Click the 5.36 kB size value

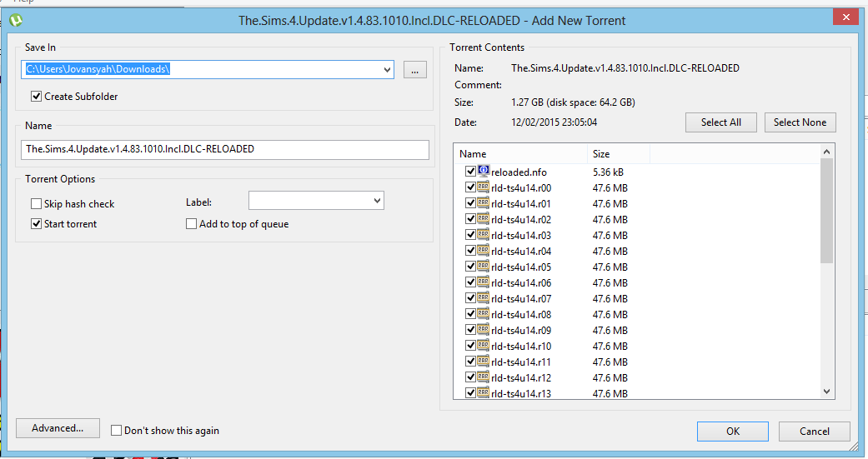pos(608,172)
